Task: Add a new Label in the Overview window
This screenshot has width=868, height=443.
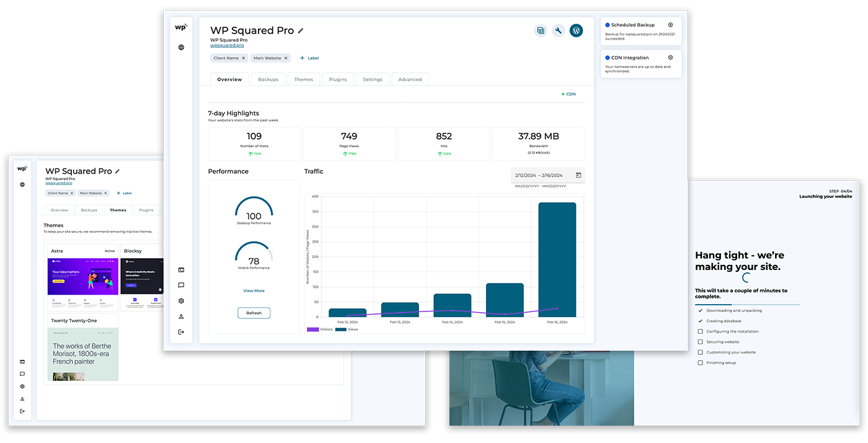Action: point(309,58)
